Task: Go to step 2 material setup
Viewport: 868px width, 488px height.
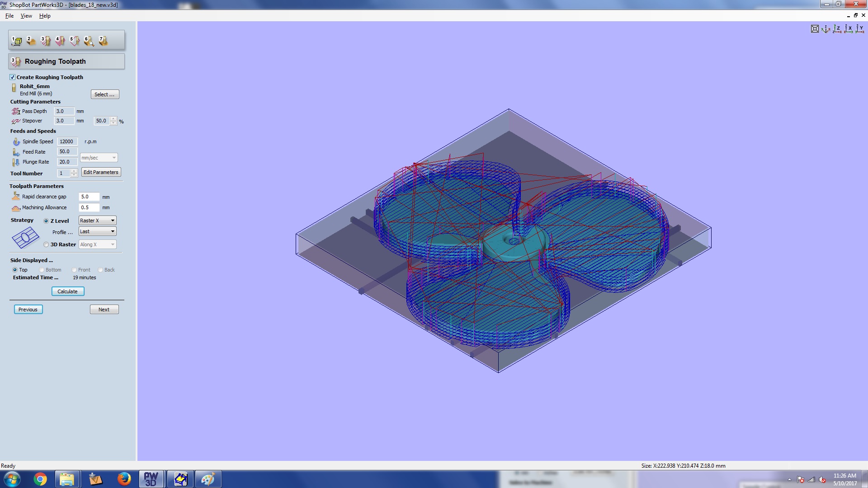Action: 31,41
